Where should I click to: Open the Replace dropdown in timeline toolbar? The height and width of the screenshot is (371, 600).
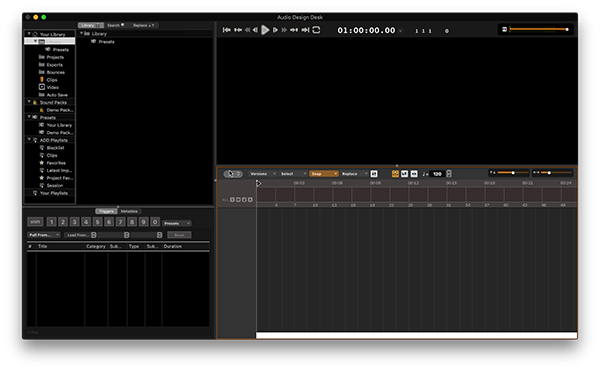(354, 174)
